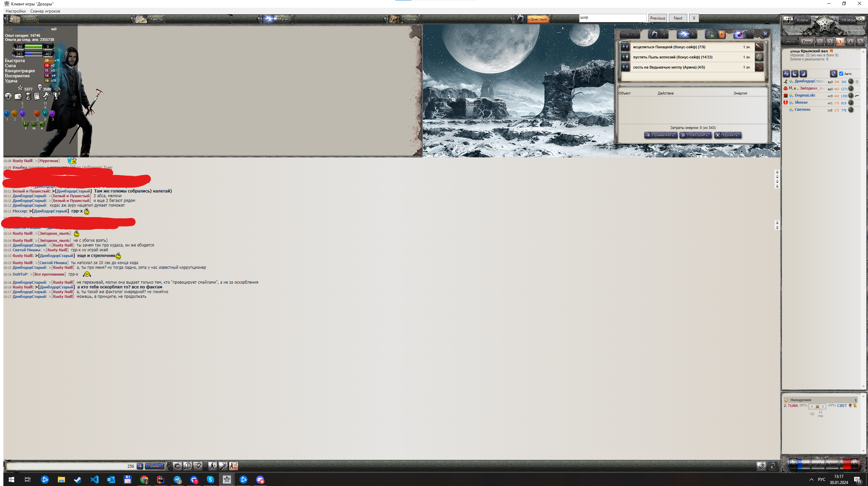Open info for player DogmaLoki
Image resolution: width=868 pixels, height=486 pixels.
(851, 96)
